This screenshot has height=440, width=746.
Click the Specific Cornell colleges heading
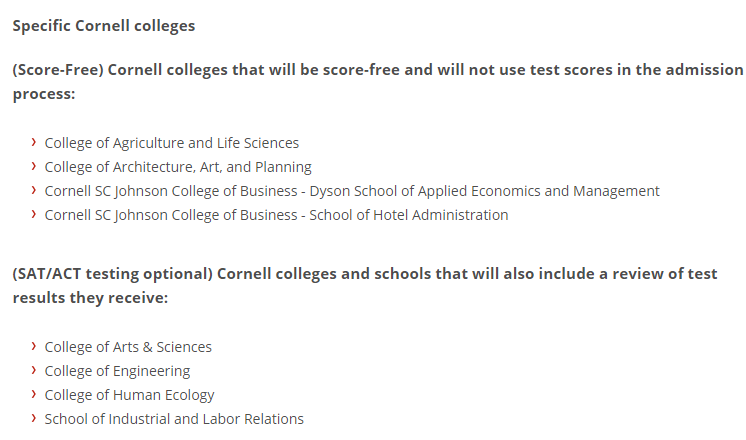tap(104, 26)
